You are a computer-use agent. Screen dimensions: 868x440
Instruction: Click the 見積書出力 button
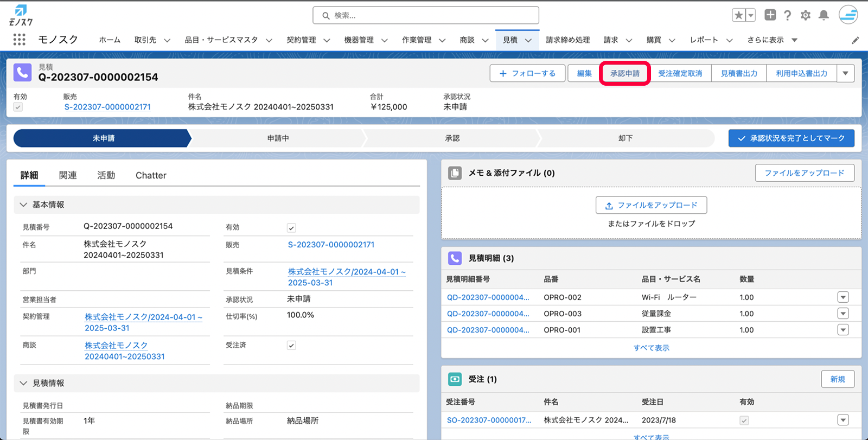(x=739, y=73)
